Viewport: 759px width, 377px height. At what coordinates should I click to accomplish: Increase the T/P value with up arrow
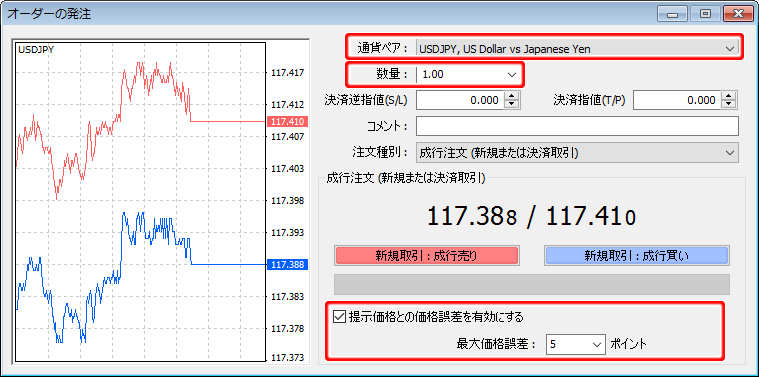[x=729, y=96]
